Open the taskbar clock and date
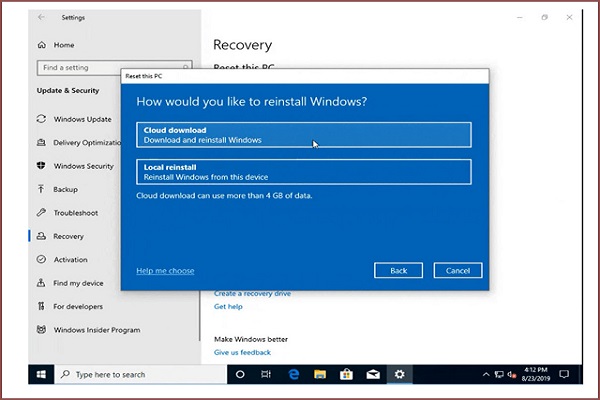The image size is (600, 400). [536, 374]
